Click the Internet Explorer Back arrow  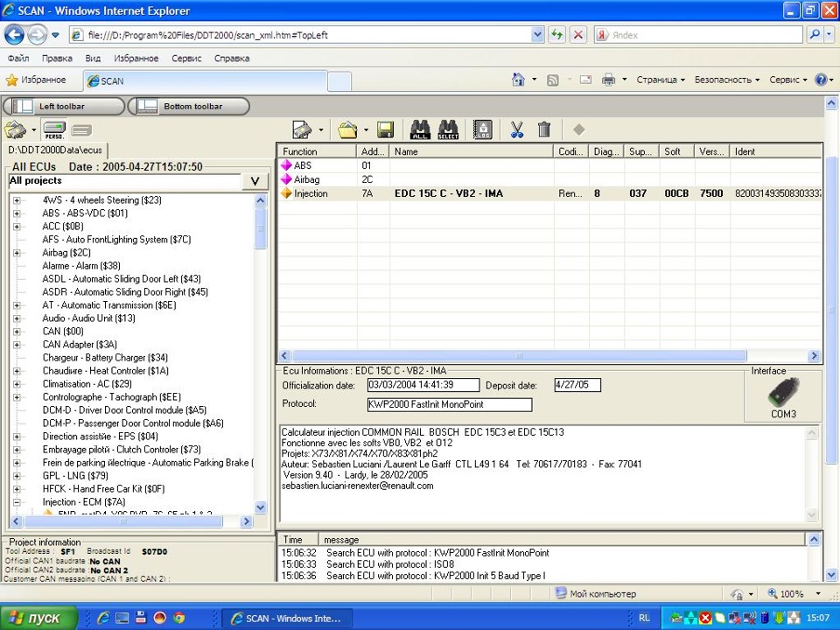click(15, 35)
